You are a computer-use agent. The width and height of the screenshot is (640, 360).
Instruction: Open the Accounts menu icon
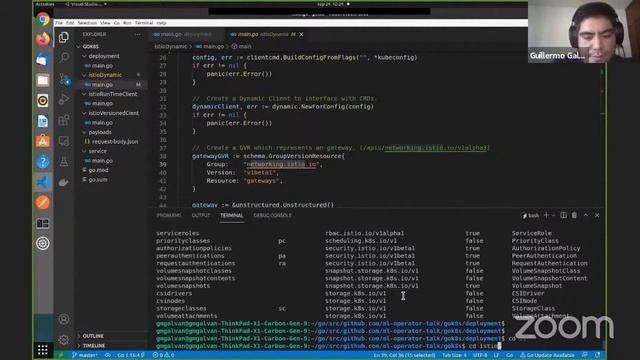pyautogui.click(x=64, y=319)
